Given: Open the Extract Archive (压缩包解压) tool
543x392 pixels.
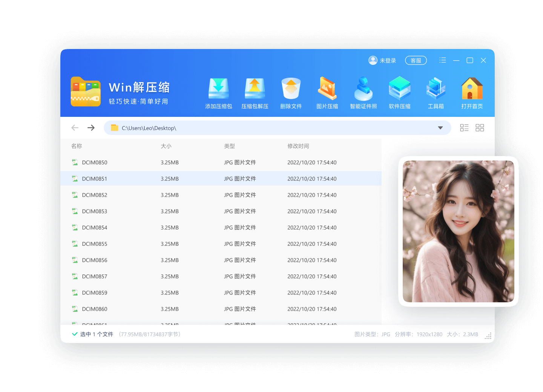Looking at the screenshot, I should [x=255, y=89].
